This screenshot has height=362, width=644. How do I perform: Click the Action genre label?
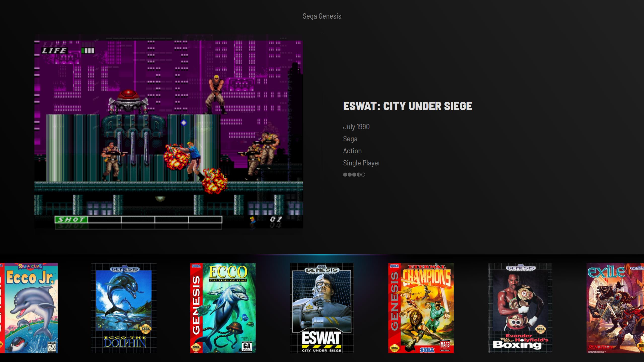(352, 151)
